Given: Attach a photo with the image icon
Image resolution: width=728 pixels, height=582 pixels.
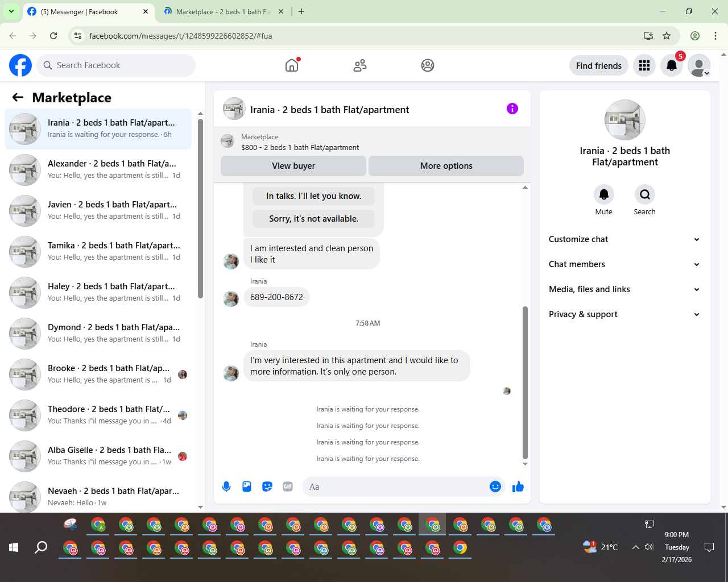Looking at the screenshot, I should click(x=247, y=487).
